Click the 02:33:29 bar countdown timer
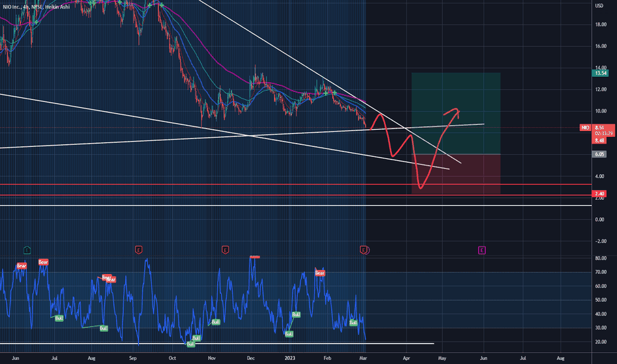Image resolution: width=617 pixels, height=364 pixels. [604, 134]
